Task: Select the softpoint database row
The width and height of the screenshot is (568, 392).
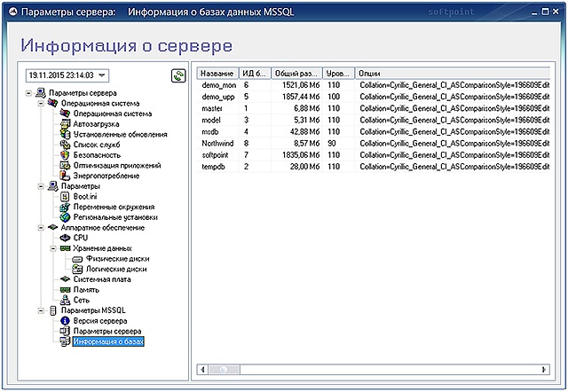Action: (374, 155)
